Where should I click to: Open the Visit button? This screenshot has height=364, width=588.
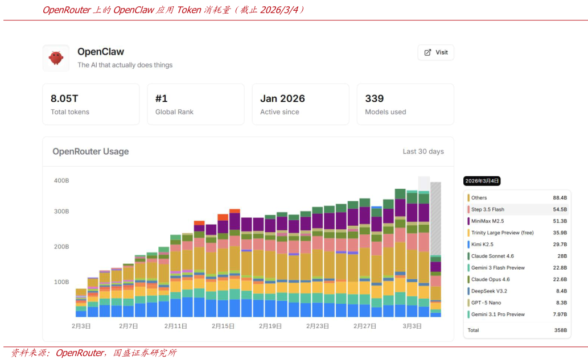[435, 52]
